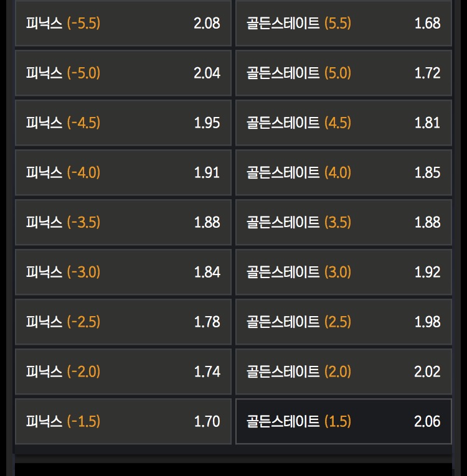Choose 피닉스 (-4.5) at 1.95

[123, 123]
